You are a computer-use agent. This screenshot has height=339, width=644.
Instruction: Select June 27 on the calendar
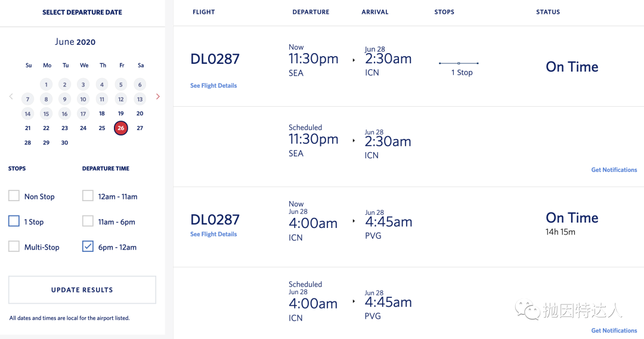(140, 128)
